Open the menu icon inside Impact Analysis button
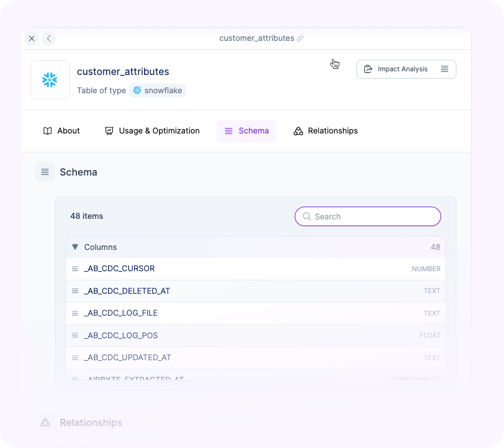This screenshot has width=504, height=448. [445, 69]
